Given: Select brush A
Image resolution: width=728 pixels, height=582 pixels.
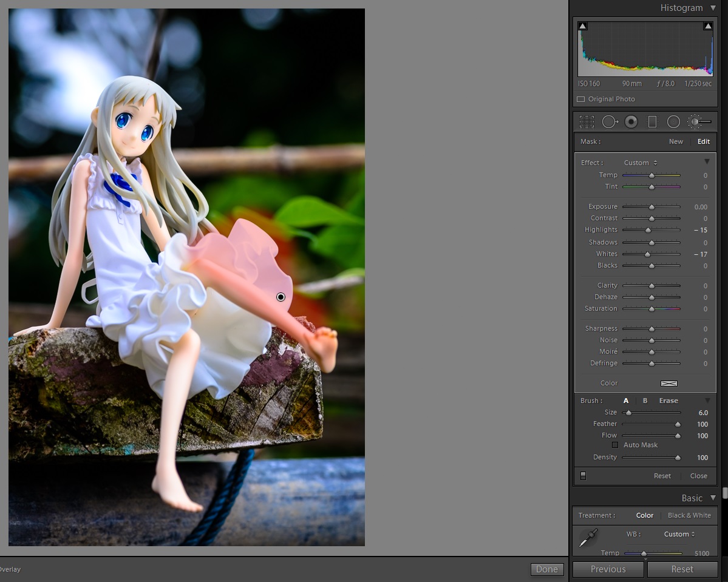Looking at the screenshot, I should [x=626, y=401].
